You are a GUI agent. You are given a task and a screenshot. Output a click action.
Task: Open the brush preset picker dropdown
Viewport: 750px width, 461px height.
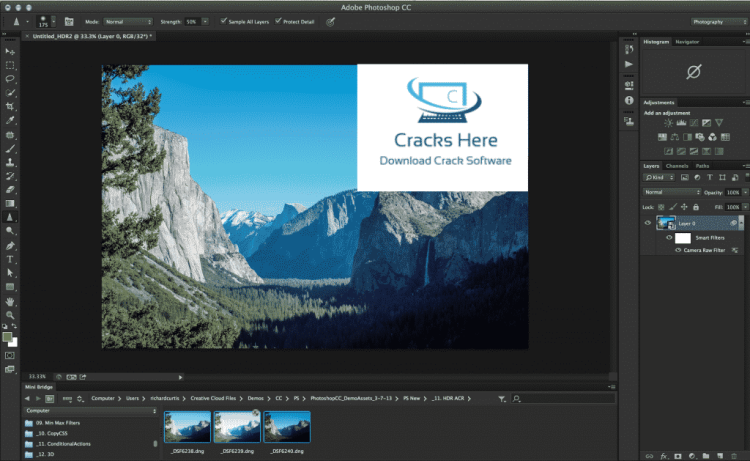54,22
